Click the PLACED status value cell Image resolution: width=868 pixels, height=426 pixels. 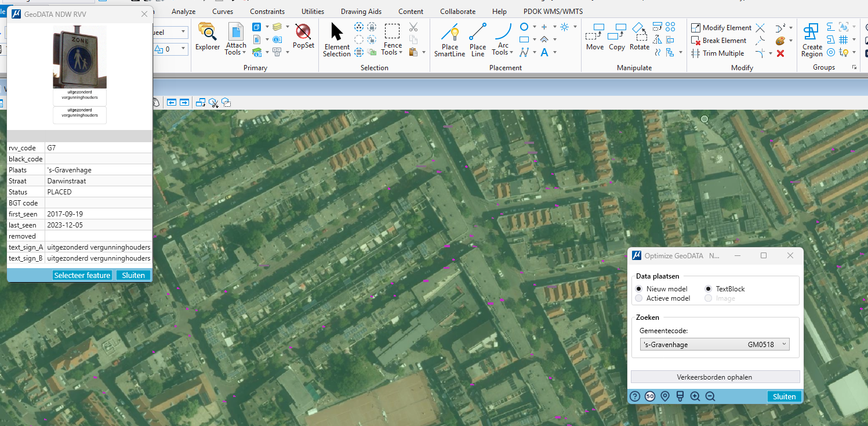pos(98,192)
